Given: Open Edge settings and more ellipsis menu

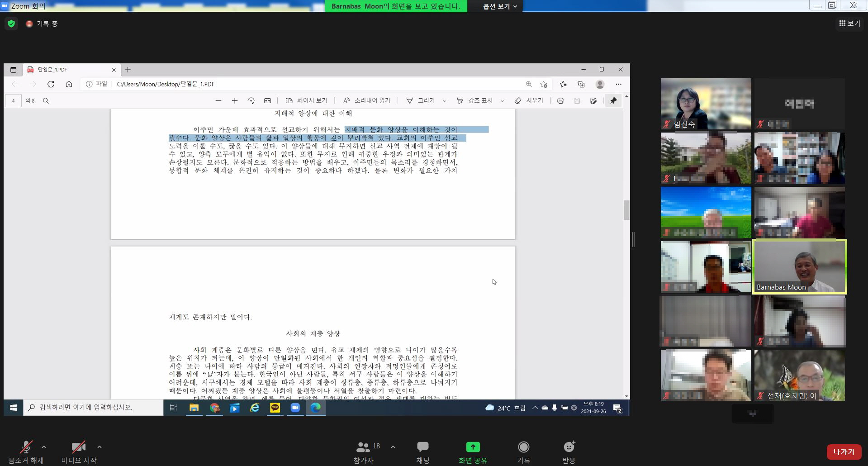Looking at the screenshot, I should (x=618, y=84).
